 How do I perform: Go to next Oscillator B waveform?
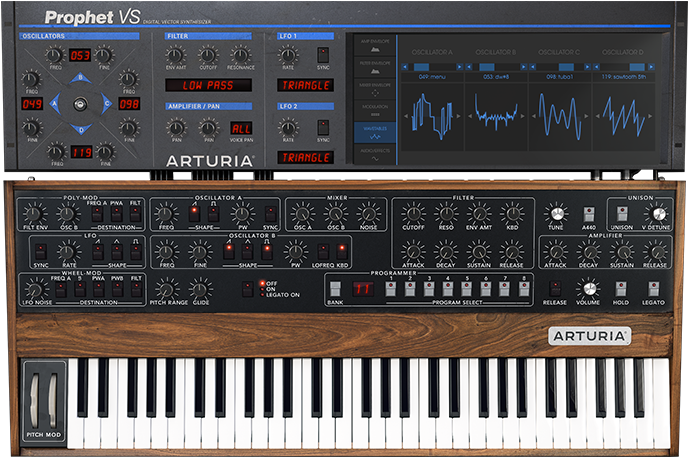[523, 116]
